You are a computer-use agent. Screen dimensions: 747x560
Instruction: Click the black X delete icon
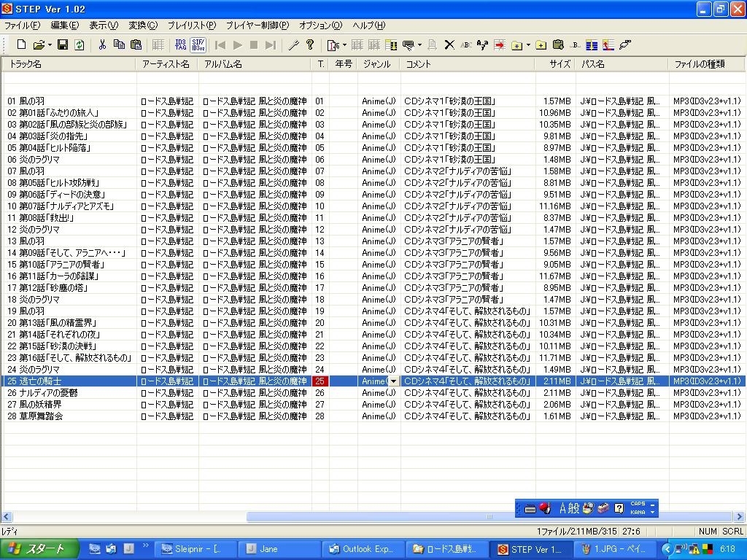click(449, 45)
